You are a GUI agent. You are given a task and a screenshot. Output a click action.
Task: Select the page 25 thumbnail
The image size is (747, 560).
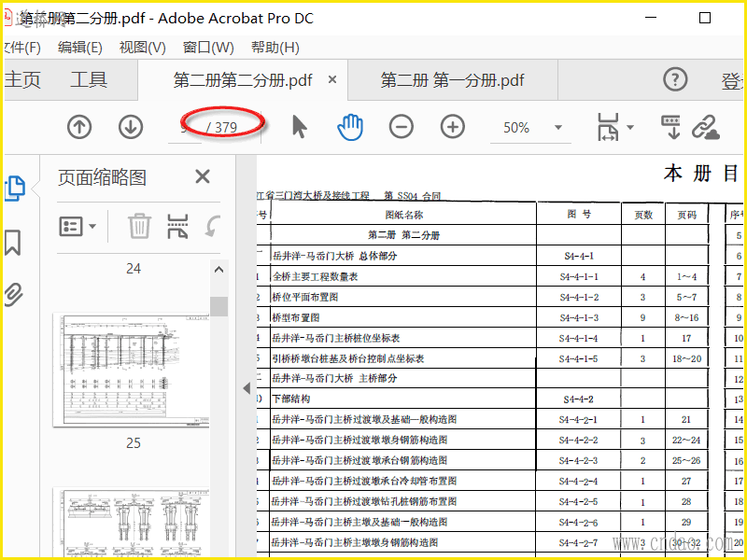[x=132, y=370]
